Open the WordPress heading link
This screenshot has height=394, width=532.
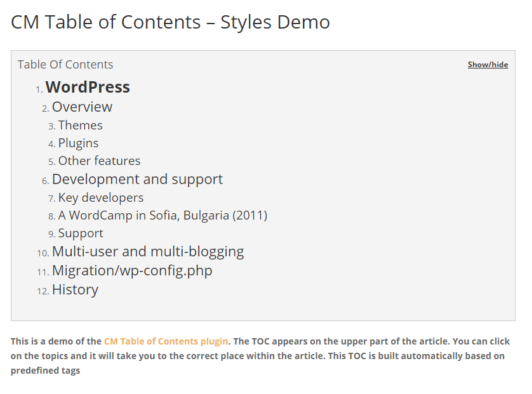[88, 87]
